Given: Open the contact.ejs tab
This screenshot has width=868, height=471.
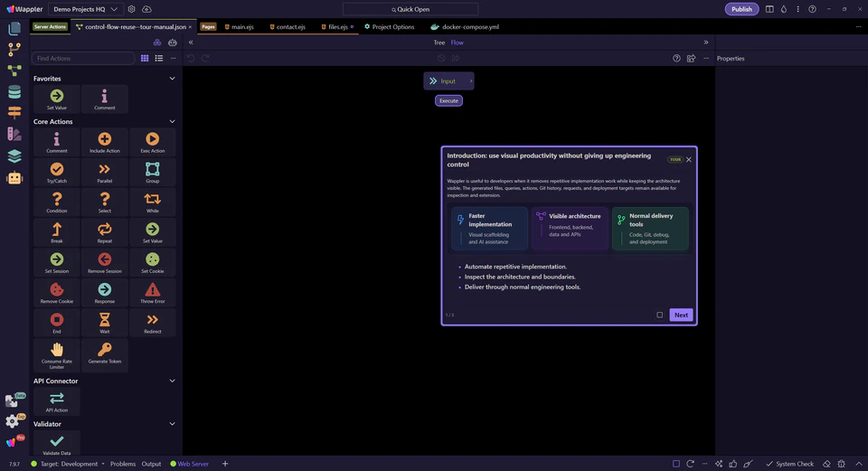Looking at the screenshot, I should tap(288, 26).
